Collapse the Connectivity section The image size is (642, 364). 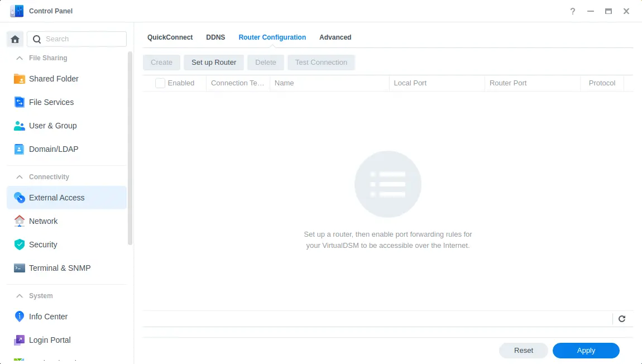tap(19, 177)
